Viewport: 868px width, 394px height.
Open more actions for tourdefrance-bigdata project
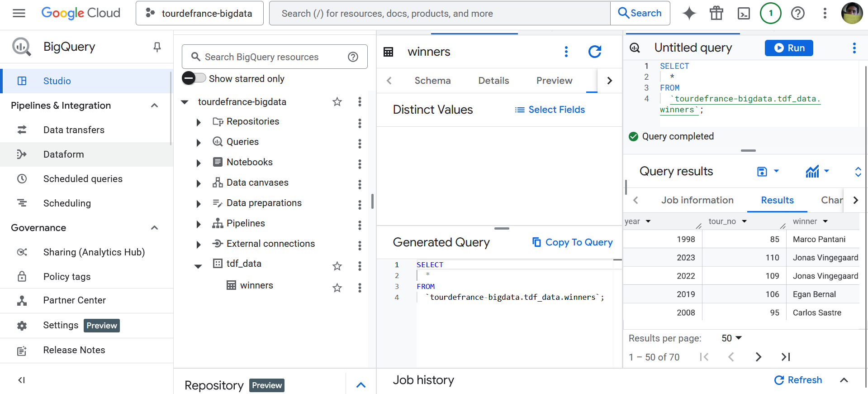[x=360, y=102]
